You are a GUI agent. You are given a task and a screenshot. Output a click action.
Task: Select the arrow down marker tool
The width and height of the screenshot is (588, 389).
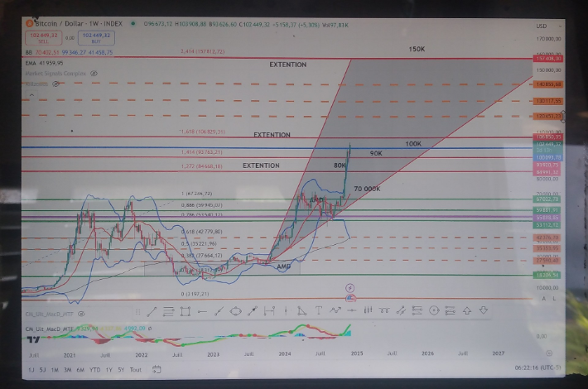(484, 310)
